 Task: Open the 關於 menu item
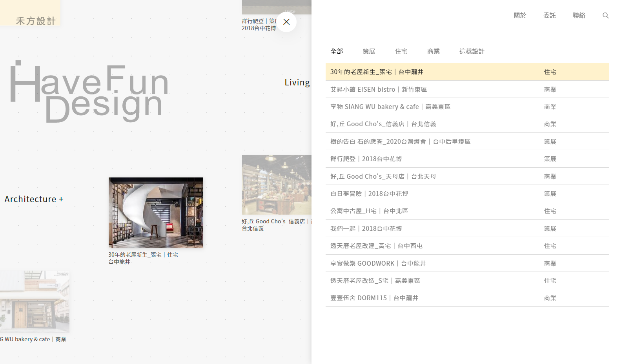pyautogui.click(x=520, y=15)
